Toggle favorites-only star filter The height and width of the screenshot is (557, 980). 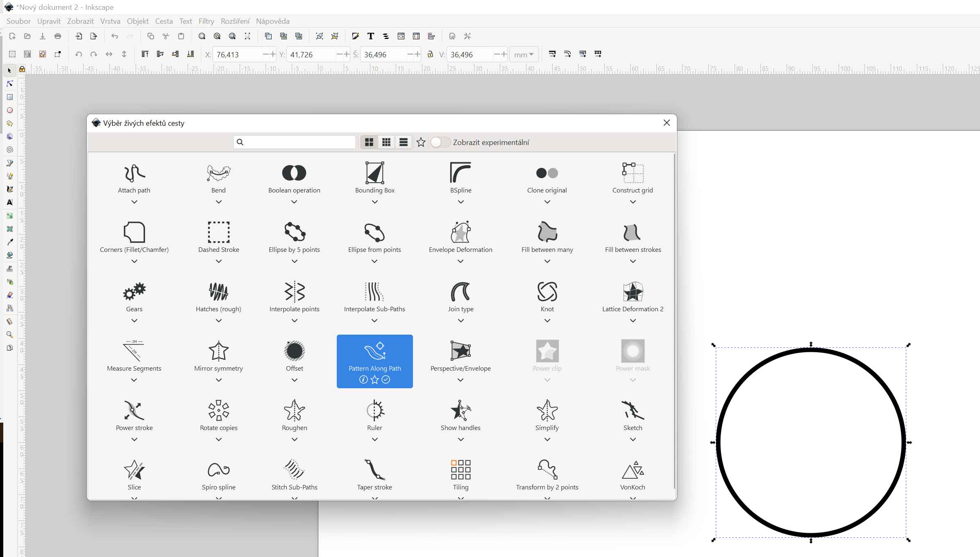point(421,142)
